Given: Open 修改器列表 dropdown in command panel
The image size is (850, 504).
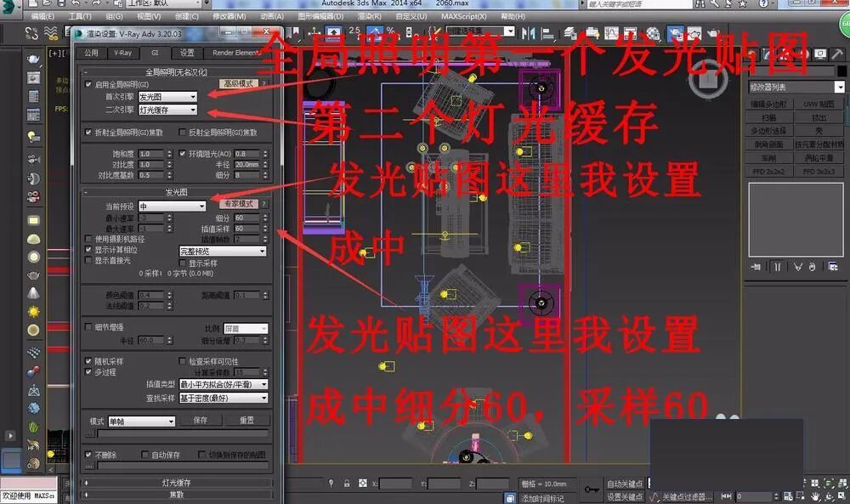Looking at the screenshot, I should point(796,87).
